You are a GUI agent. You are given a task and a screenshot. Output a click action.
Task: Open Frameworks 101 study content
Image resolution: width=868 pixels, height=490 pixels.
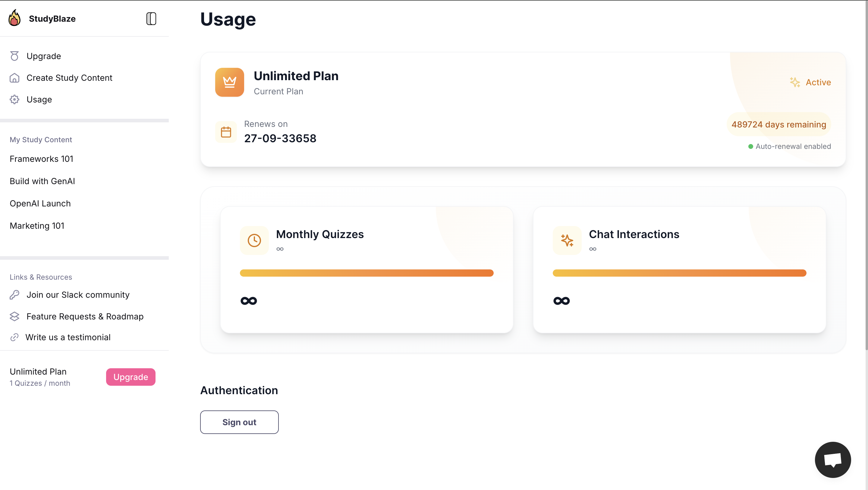point(42,159)
